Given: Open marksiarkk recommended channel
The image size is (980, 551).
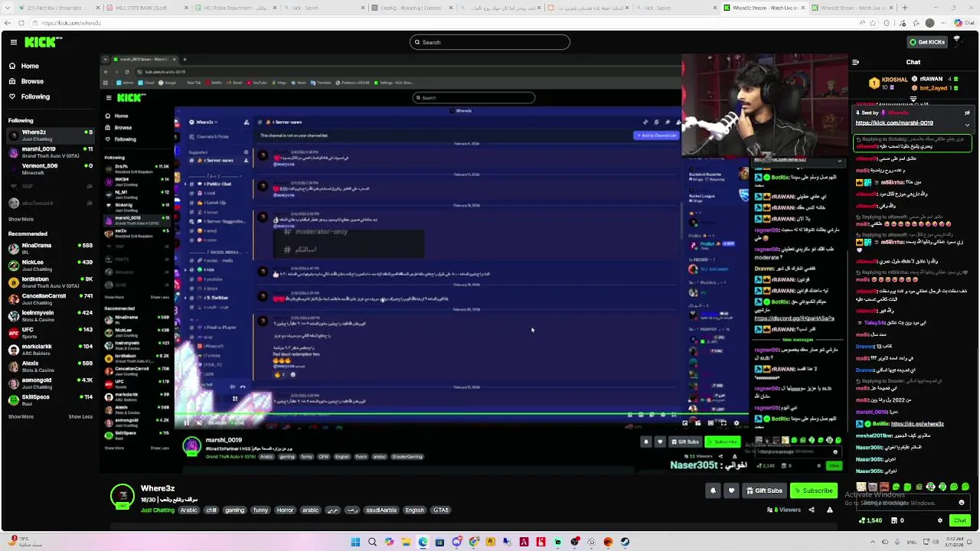Looking at the screenshot, I should coord(50,350).
